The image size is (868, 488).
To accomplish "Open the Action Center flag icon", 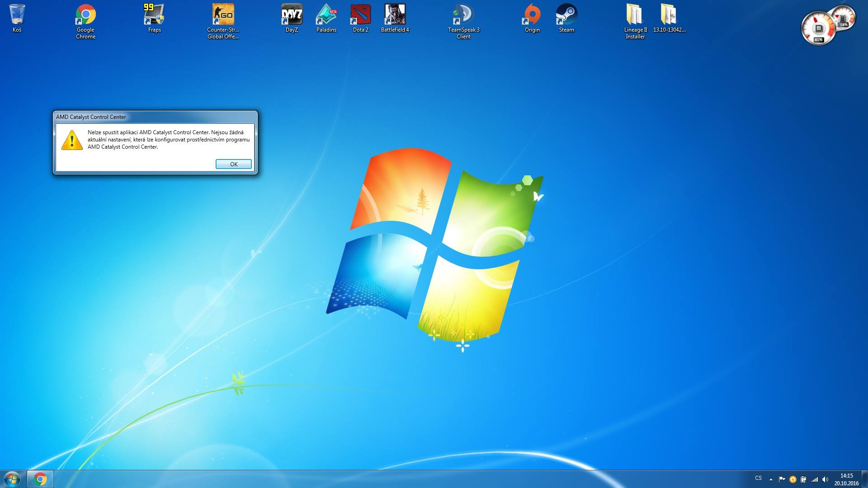I will pos(782,479).
